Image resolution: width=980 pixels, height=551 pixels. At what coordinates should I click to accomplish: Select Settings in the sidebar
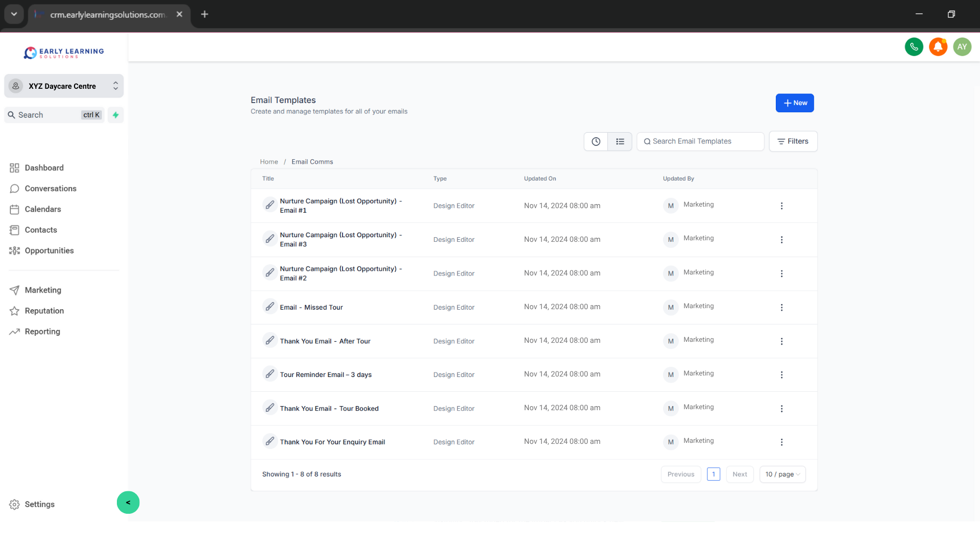(x=39, y=504)
